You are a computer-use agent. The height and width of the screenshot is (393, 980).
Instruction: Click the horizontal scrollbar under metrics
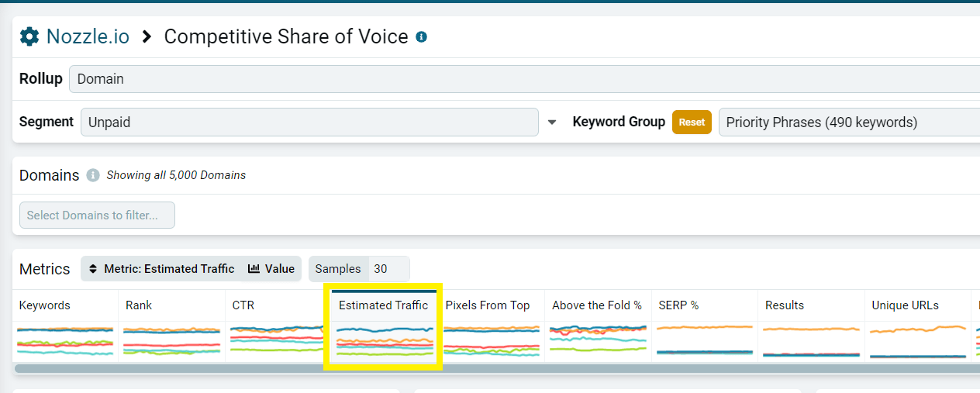coord(497,369)
